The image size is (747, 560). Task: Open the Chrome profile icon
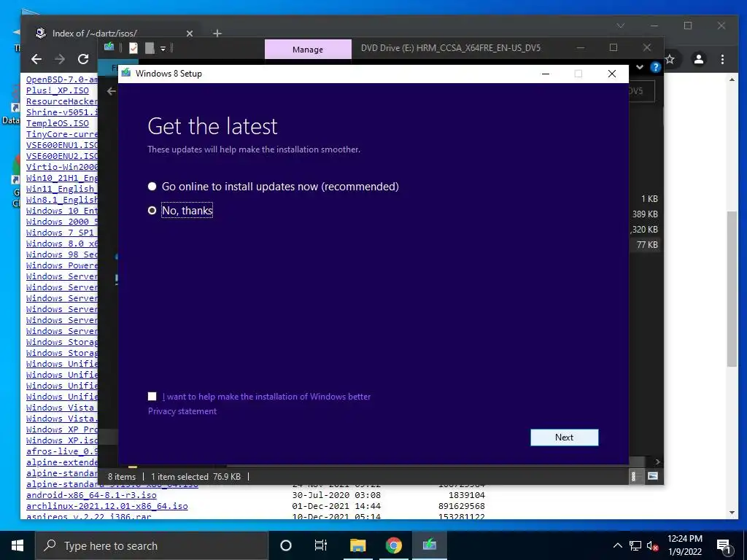(699, 59)
